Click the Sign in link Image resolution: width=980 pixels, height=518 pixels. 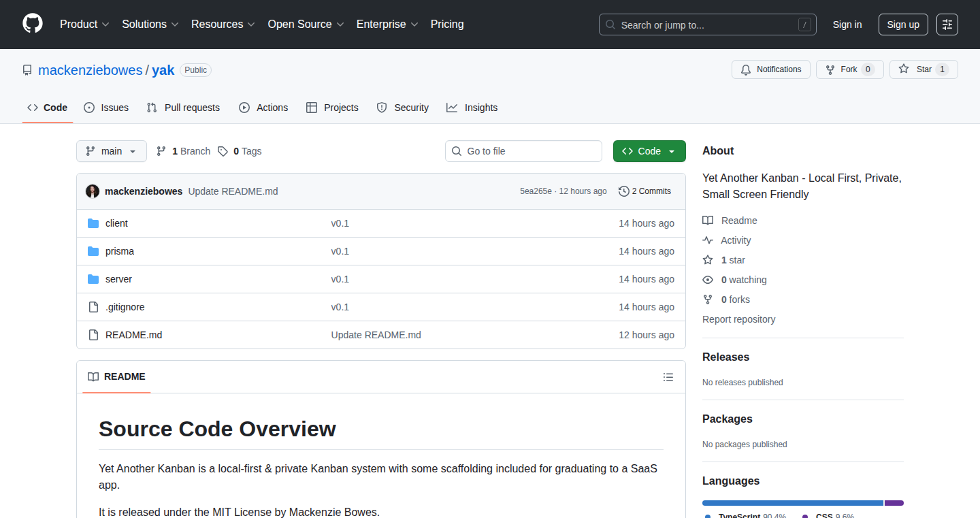point(847,25)
